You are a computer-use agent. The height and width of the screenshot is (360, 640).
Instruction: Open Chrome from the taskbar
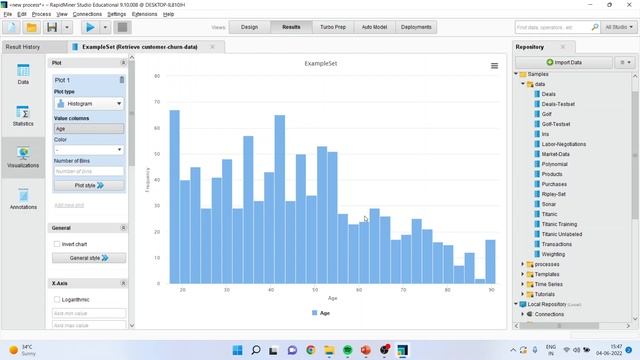pos(311,350)
